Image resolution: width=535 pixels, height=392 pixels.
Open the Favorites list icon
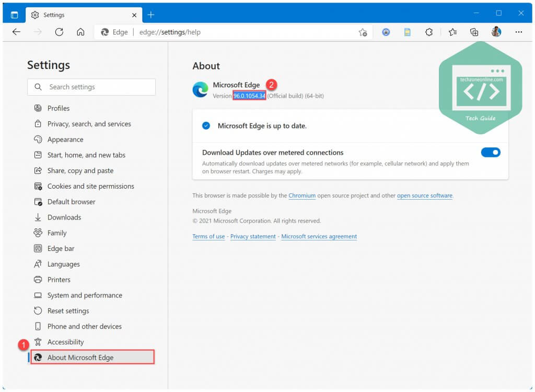tap(452, 32)
